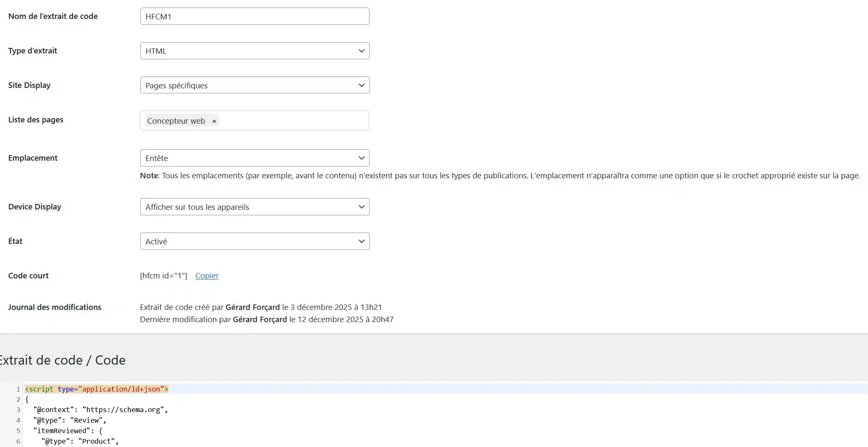This screenshot has height=447, width=868.
Task: Open the Type d'extrait dropdown
Action: 254,50
